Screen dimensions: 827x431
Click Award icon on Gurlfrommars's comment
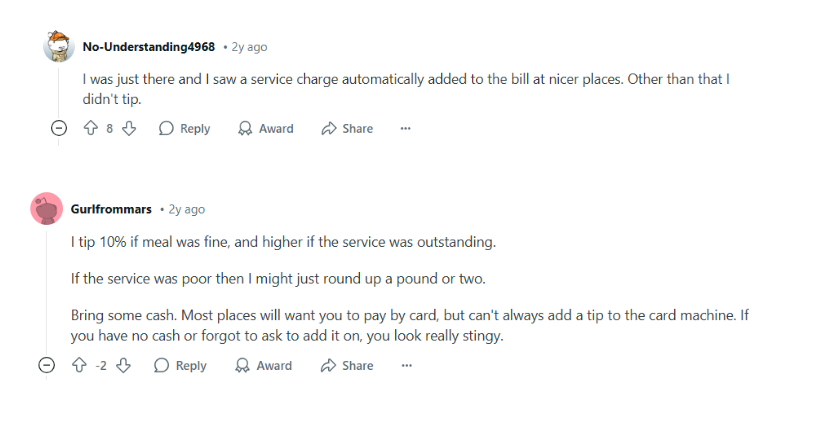click(x=242, y=366)
